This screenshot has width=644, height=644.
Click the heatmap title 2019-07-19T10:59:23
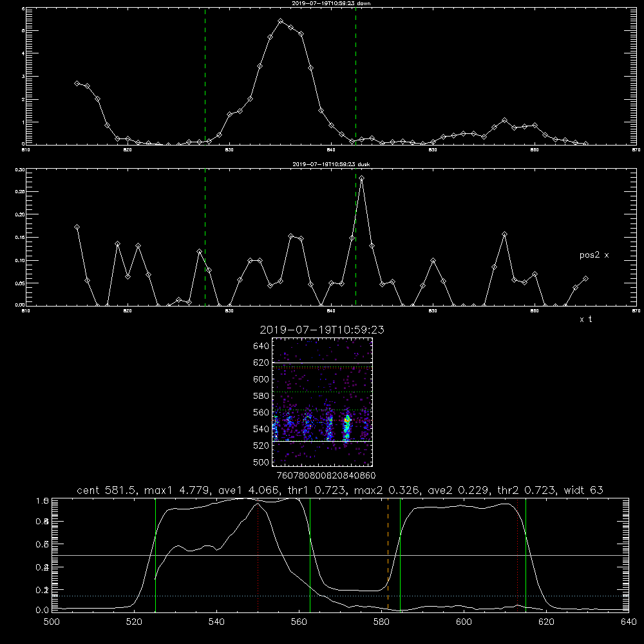click(x=322, y=330)
